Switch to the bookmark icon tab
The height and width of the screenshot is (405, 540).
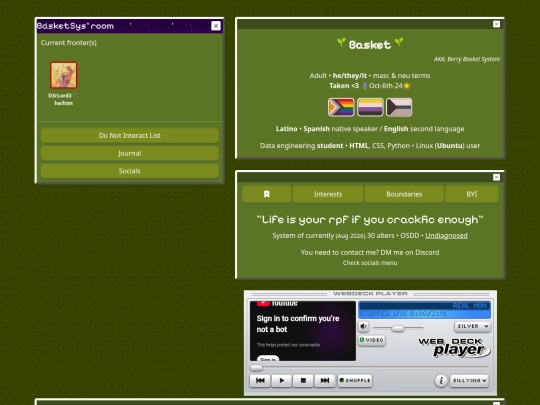267,194
